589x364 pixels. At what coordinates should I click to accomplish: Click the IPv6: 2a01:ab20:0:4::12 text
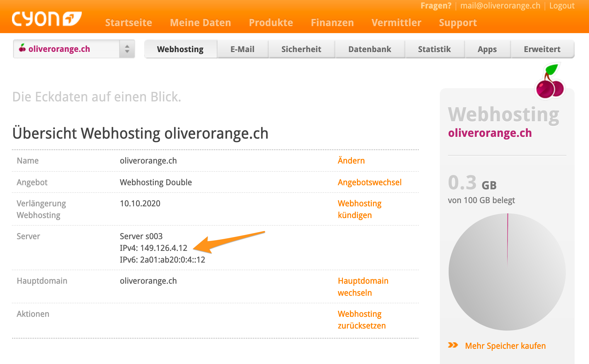(162, 260)
